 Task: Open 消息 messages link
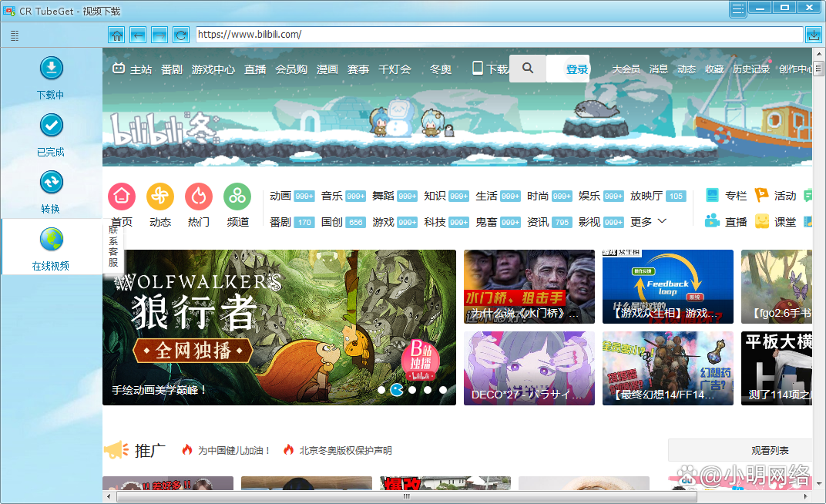coord(659,69)
